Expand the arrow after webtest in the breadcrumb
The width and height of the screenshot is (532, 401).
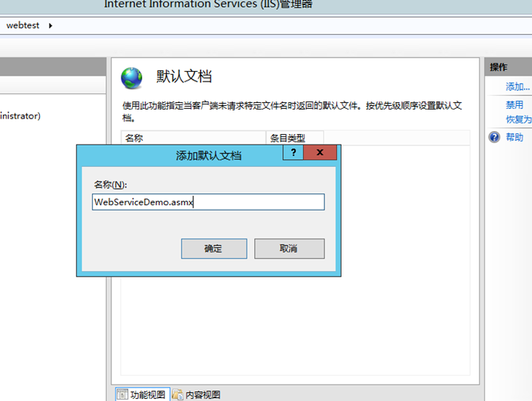[x=50, y=25]
